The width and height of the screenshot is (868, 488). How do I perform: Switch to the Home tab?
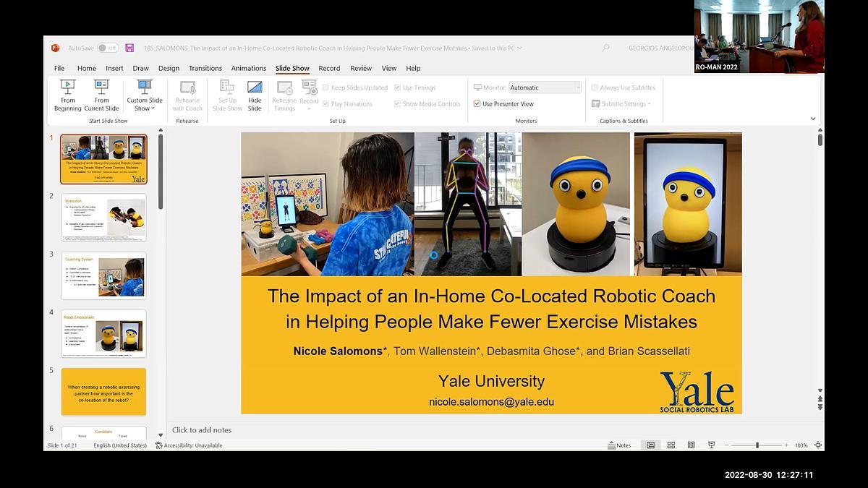click(87, 68)
